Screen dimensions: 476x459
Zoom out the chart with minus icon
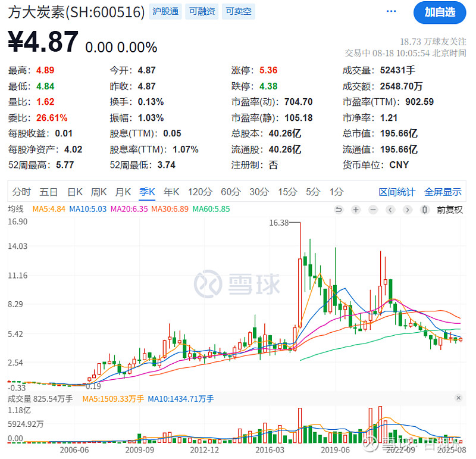coord(373,210)
